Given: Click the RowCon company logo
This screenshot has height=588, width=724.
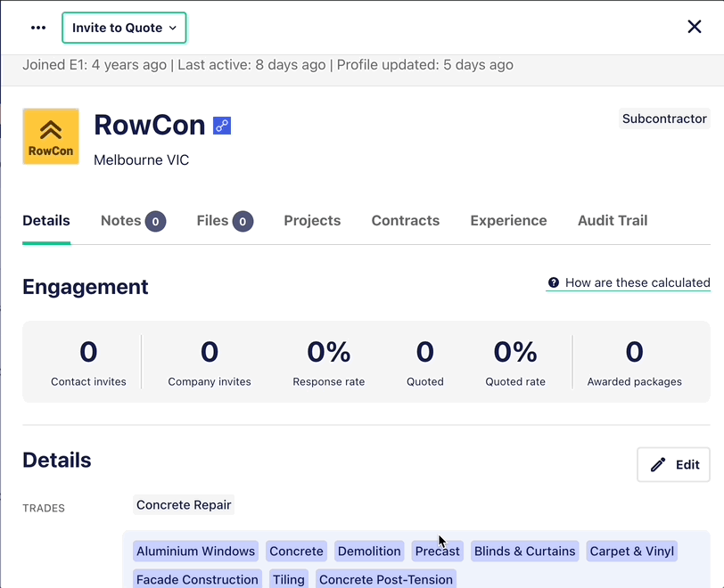Looking at the screenshot, I should [x=51, y=136].
